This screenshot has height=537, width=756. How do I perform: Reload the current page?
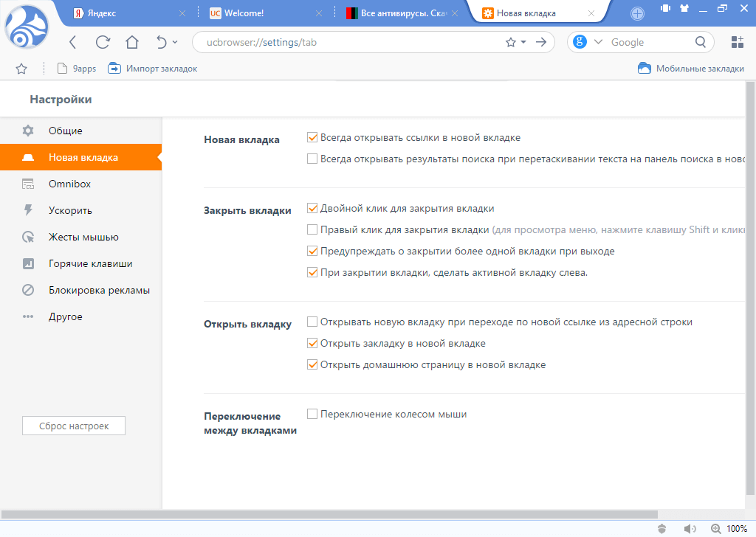click(102, 42)
